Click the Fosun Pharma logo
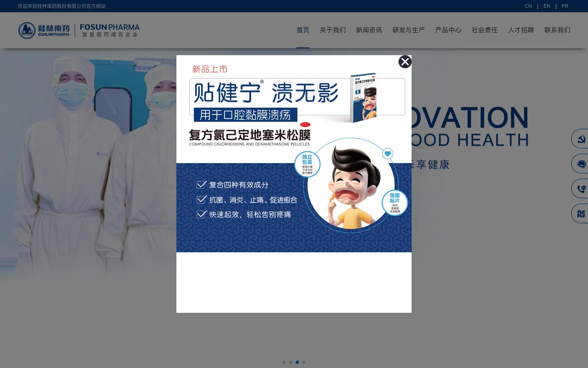The width and height of the screenshot is (588, 368). pos(109,30)
